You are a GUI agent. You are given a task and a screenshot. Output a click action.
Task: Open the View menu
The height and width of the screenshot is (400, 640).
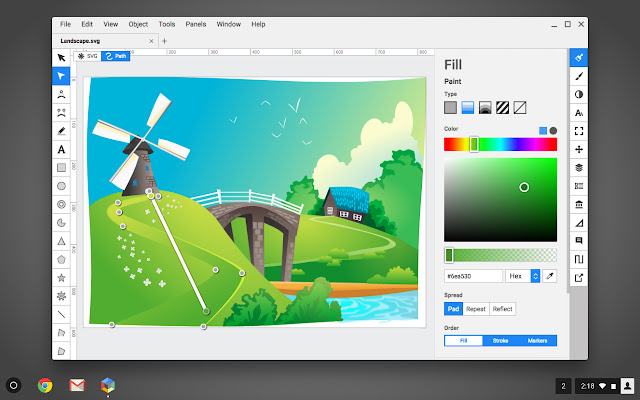(111, 24)
